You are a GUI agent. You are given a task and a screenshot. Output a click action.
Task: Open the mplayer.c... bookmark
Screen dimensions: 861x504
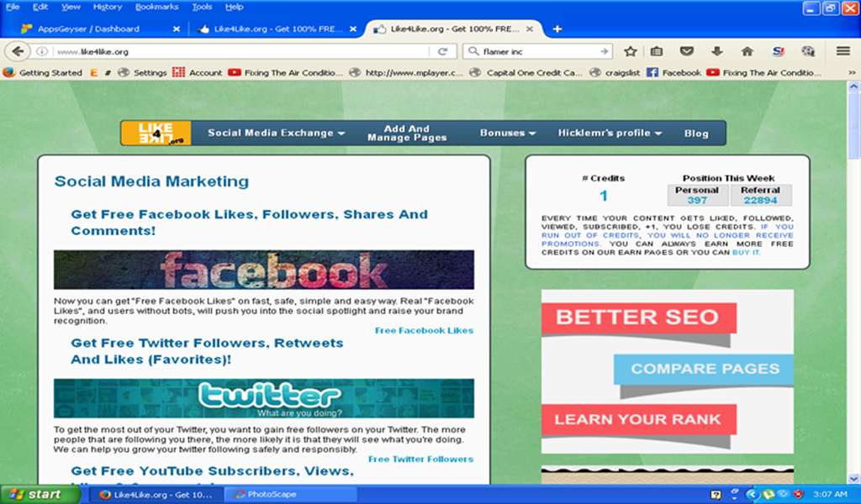tap(406, 72)
